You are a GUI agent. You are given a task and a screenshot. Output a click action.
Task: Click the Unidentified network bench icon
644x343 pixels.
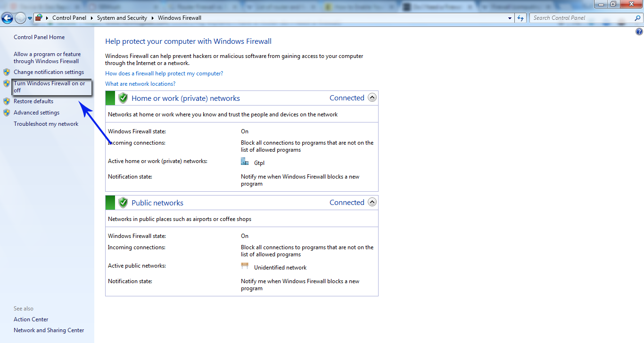coord(245,266)
